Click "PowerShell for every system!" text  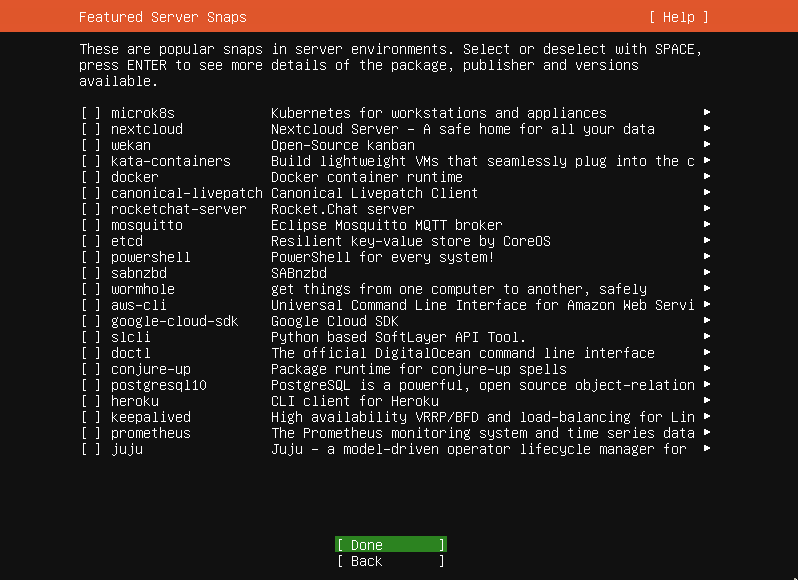coord(382,257)
